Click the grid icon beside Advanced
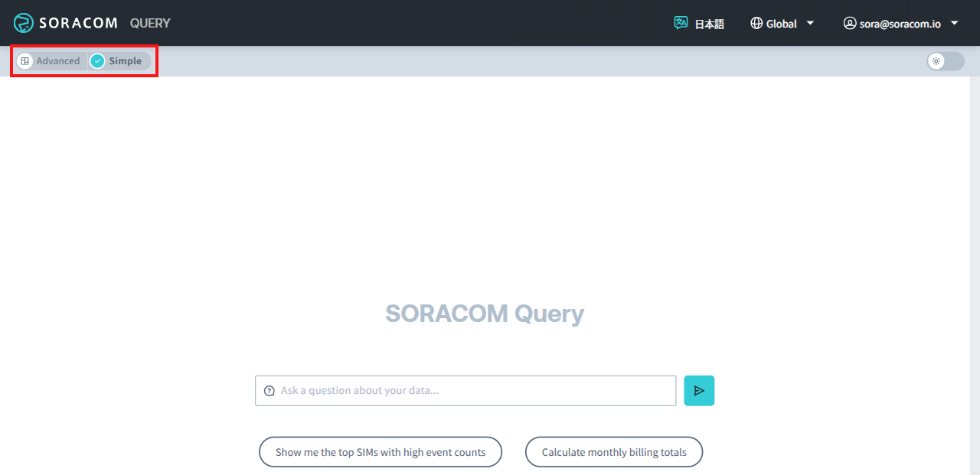The height and width of the screenshot is (475, 980). click(24, 60)
